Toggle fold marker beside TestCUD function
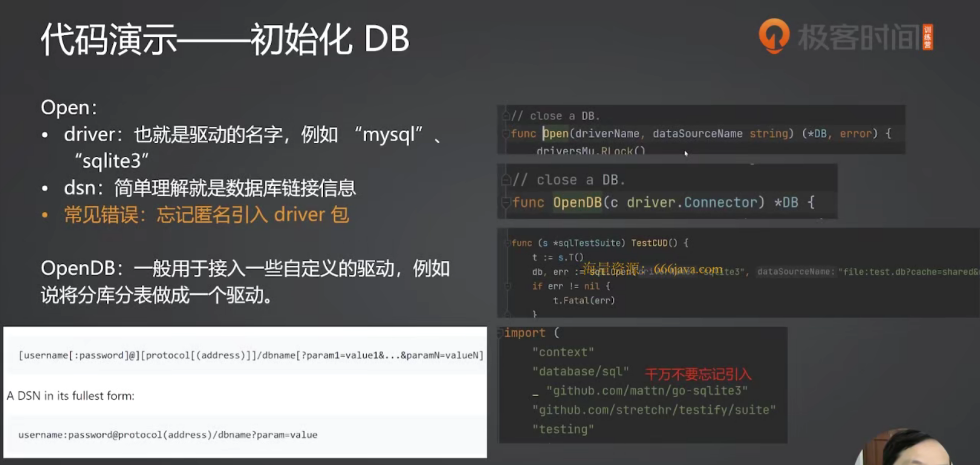This screenshot has width=980, height=465. tap(508, 243)
